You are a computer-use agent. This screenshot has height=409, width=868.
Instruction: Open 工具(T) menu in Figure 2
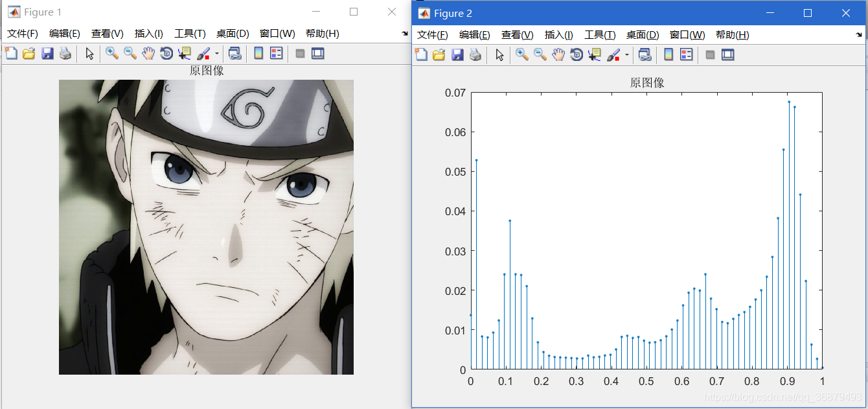600,35
